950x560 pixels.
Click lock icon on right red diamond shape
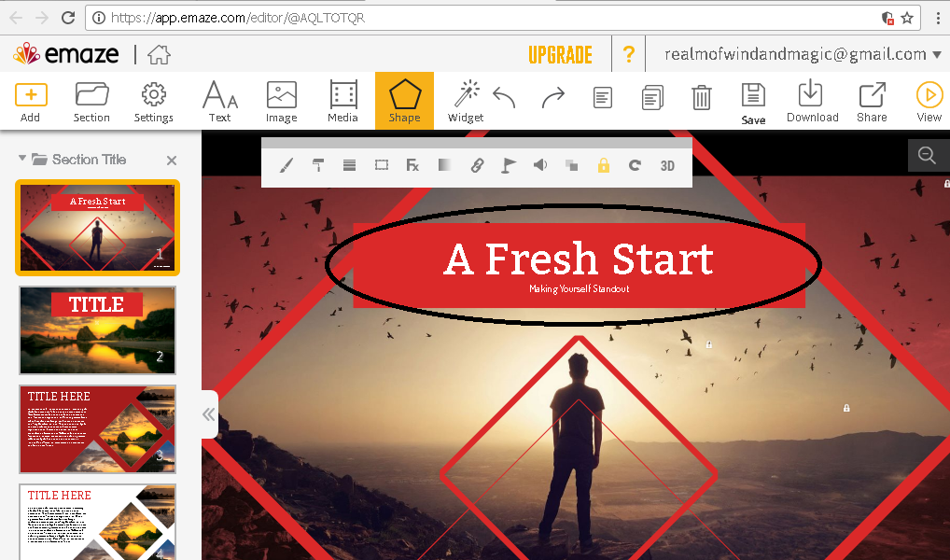[x=846, y=408]
